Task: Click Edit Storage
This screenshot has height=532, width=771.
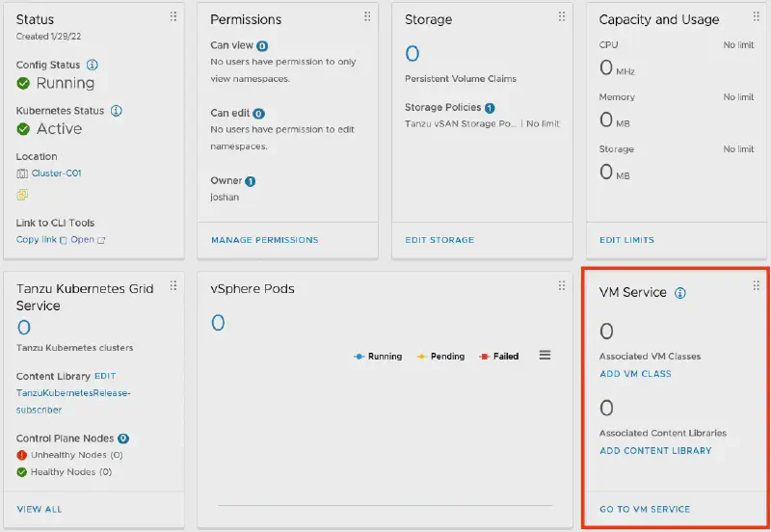Action: pos(439,240)
